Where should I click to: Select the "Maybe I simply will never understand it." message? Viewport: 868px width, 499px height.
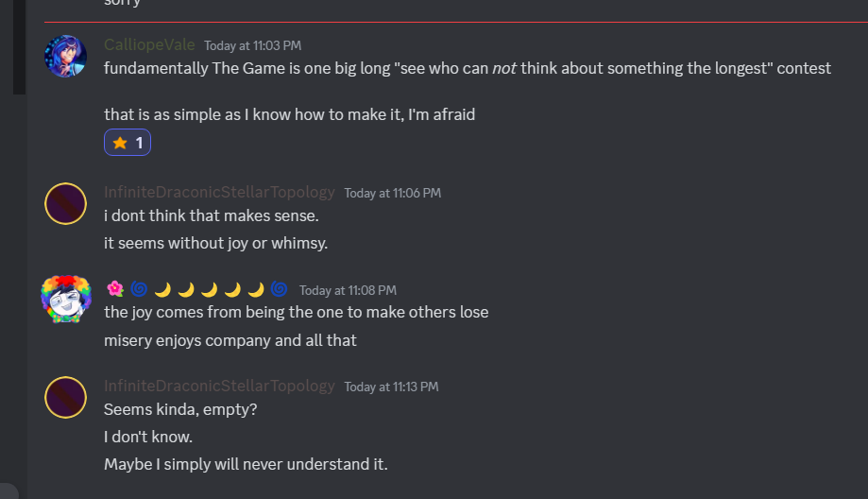246,464
